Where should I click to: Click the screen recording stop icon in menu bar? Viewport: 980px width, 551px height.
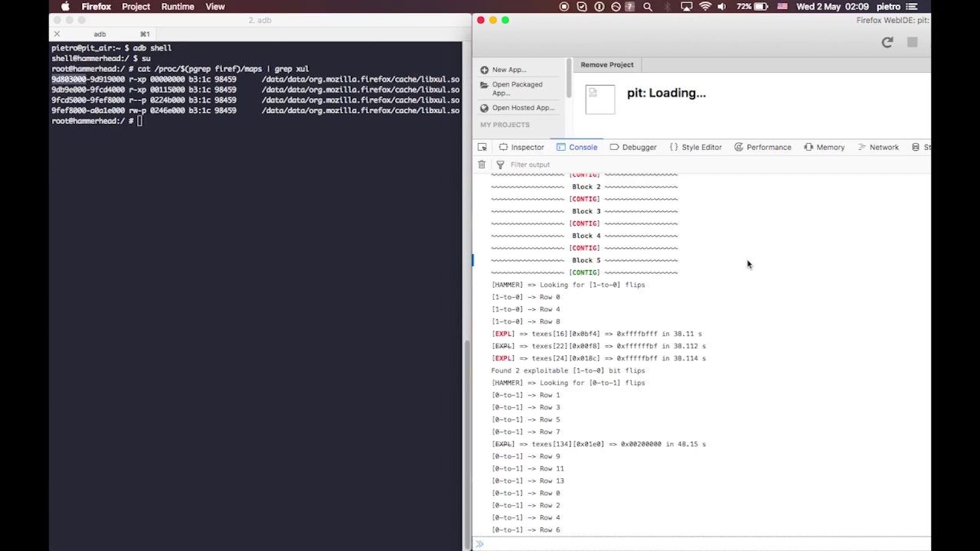[x=564, y=6]
